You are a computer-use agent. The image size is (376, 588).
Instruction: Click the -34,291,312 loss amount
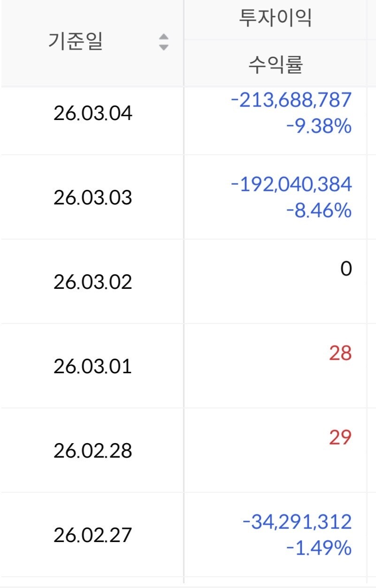point(297,521)
